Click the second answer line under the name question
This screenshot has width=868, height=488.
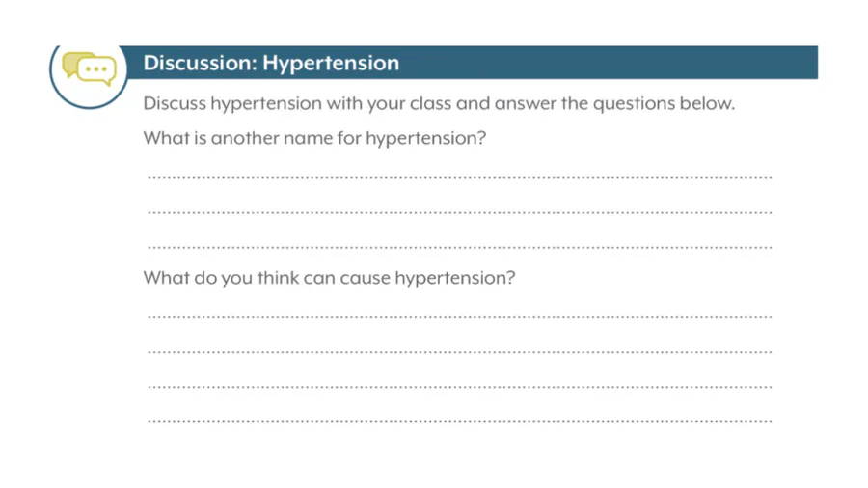pos(459,212)
